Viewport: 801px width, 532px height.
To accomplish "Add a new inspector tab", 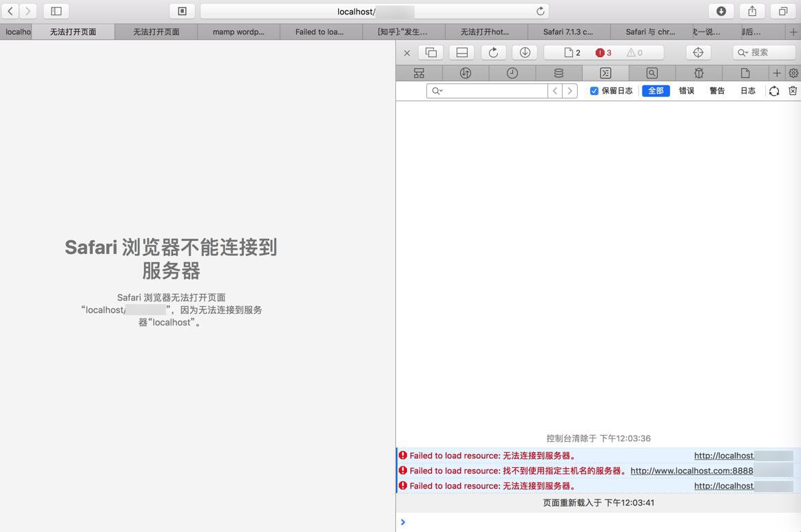I will 776,73.
